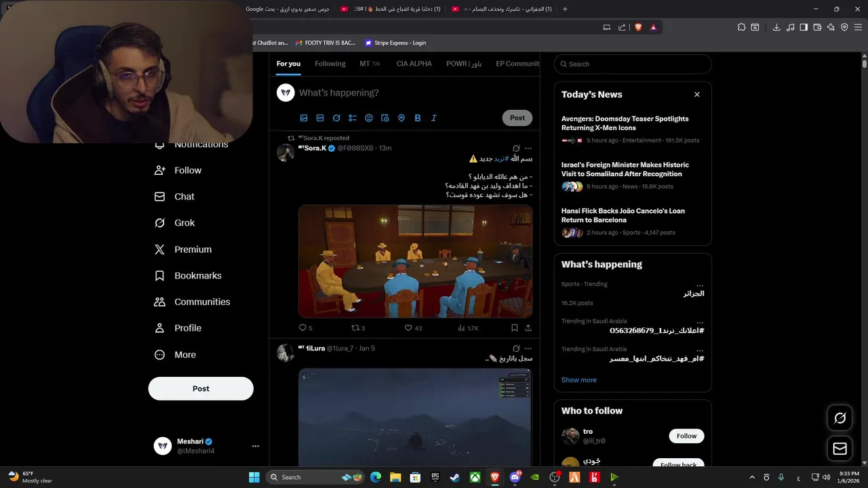
Task: Click the X search field
Action: [633, 64]
